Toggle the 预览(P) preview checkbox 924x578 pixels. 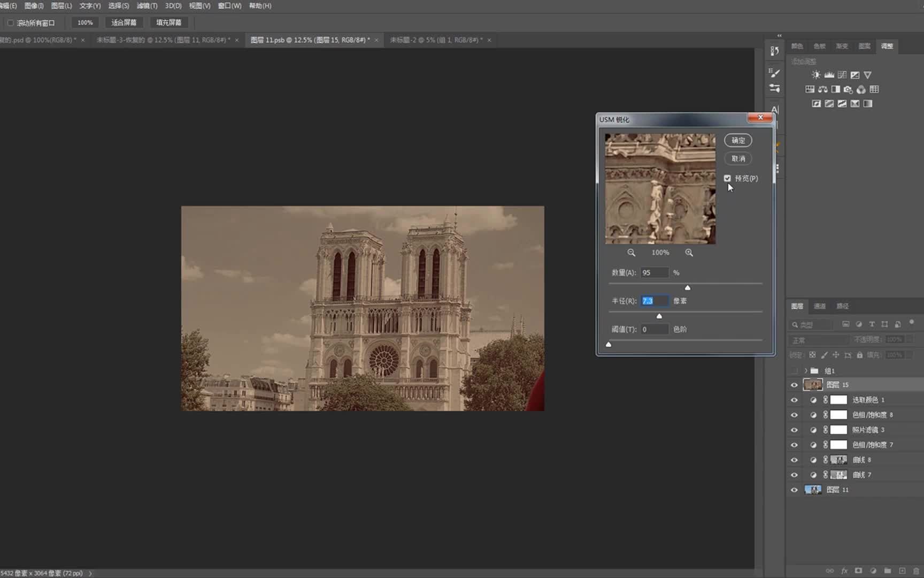click(x=727, y=178)
